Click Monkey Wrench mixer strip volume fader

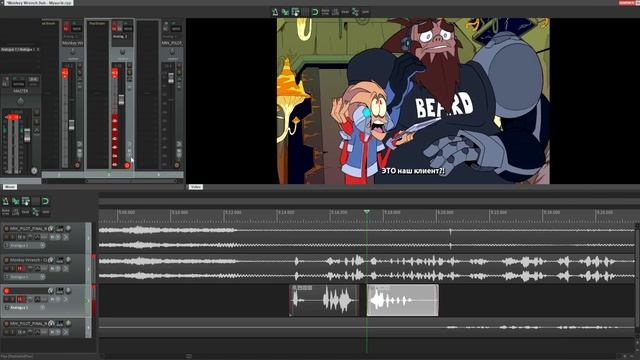click(x=72, y=125)
